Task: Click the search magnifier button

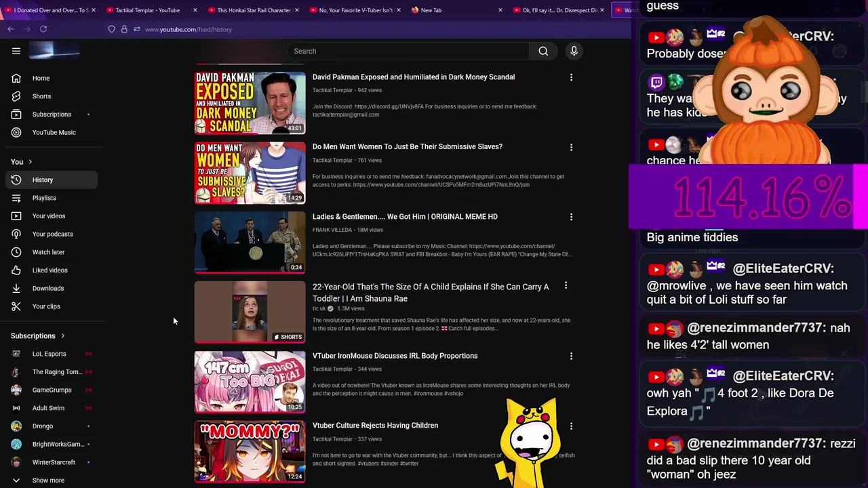Action: click(x=543, y=51)
